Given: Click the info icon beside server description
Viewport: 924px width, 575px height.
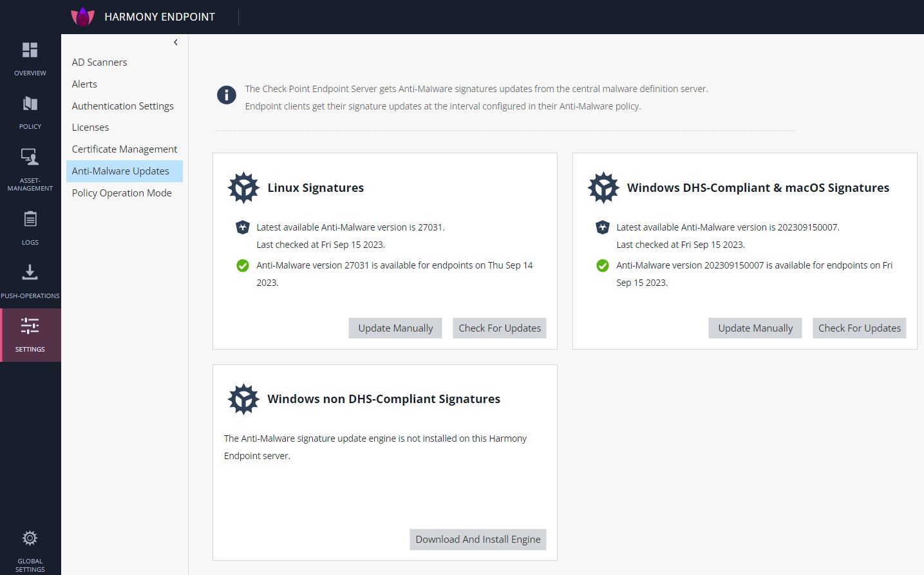Looking at the screenshot, I should (x=226, y=95).
